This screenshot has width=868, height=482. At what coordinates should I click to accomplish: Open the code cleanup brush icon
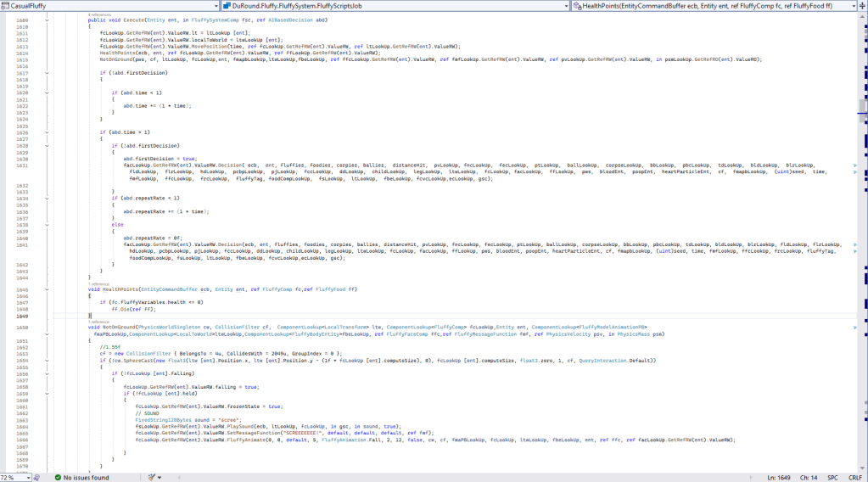(x=151, y=477)
